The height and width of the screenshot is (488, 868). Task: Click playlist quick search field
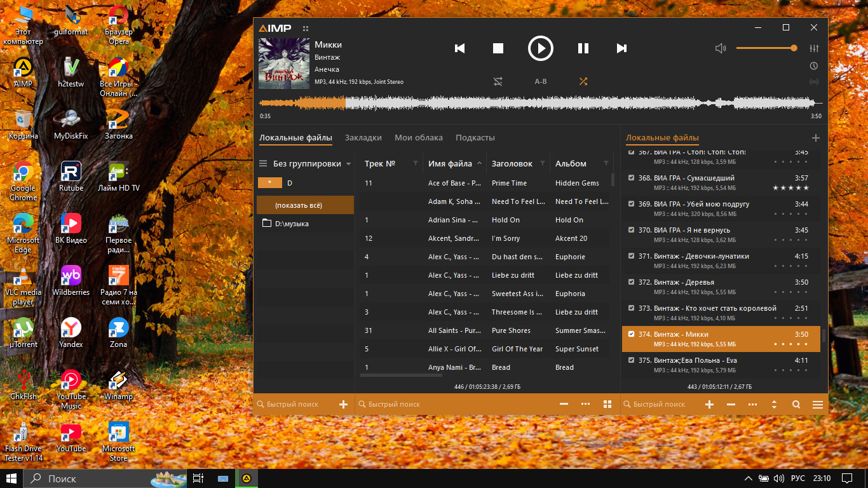tap(661, 404)
